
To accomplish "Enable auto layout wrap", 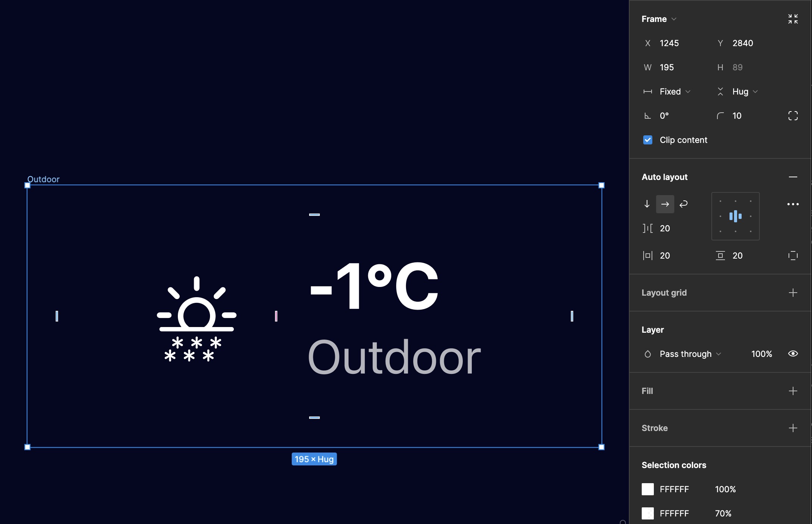I will click(x=683, y=204).
